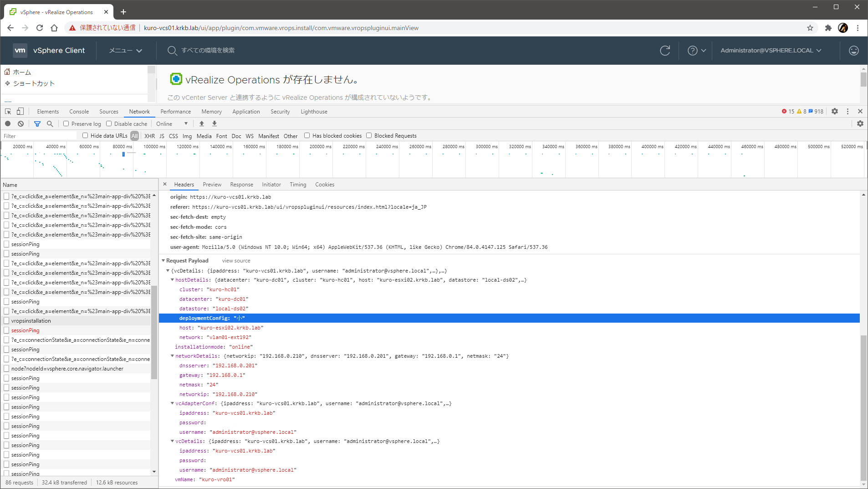Open DevTools settings gear icon

[x=834, y=111]
